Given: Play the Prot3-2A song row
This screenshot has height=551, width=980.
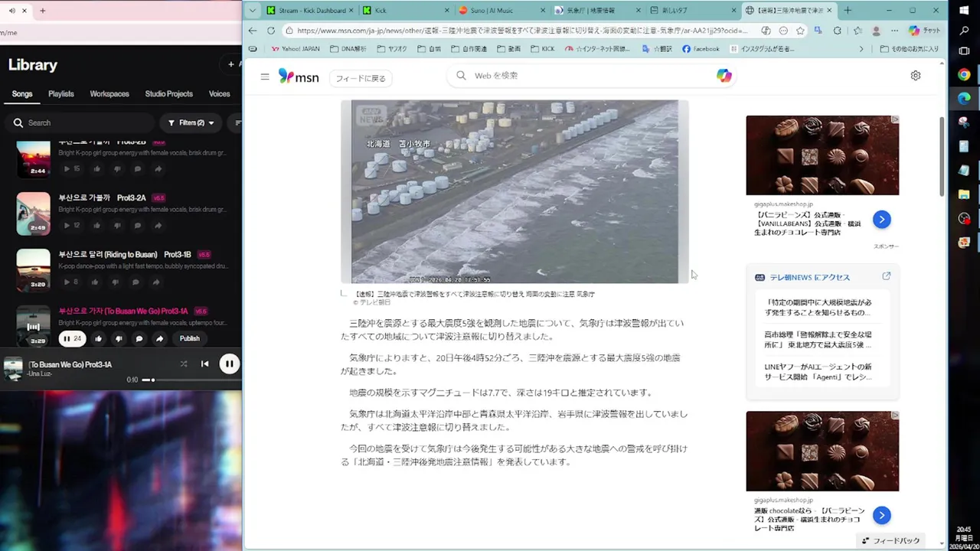Looking at the screenshot, I should 72,225.
